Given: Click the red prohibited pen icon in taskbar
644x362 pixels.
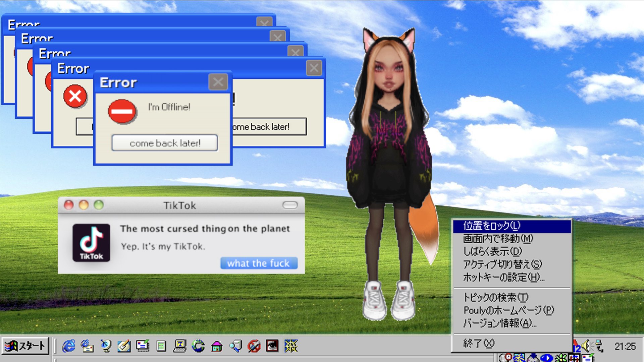Looking at the screenshot, I should pos(254,346).
